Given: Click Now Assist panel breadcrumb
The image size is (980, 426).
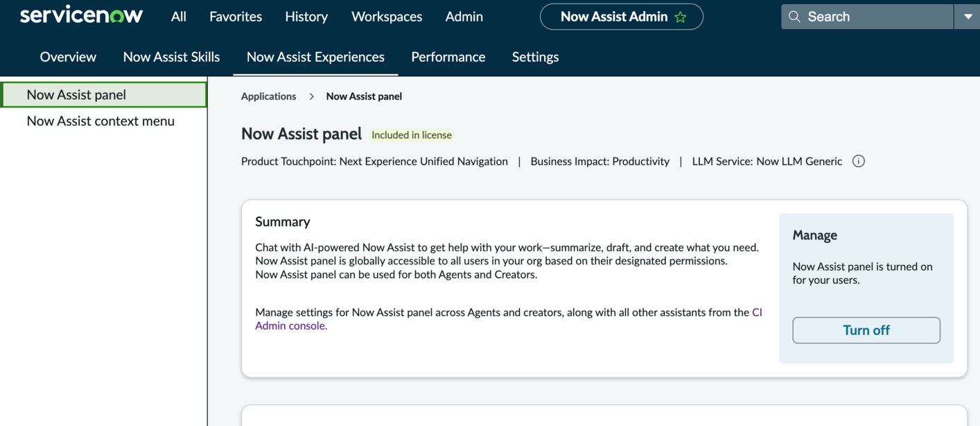Looking at the screenshot, I should (x=364, y=96).
